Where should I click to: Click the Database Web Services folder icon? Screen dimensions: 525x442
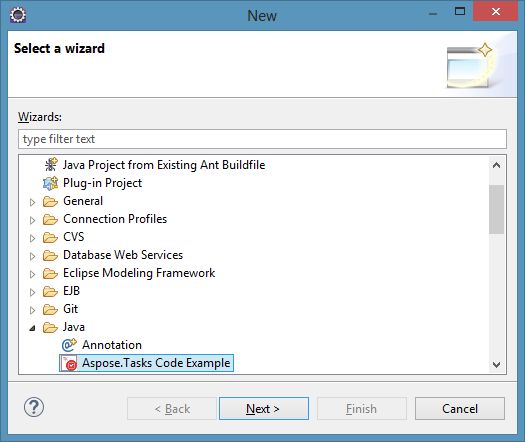[x=50, y=256]
